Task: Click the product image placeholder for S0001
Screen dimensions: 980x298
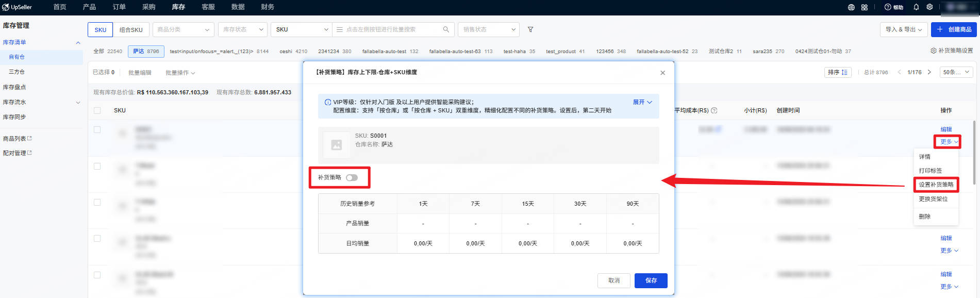Action: tap(337, 145)
